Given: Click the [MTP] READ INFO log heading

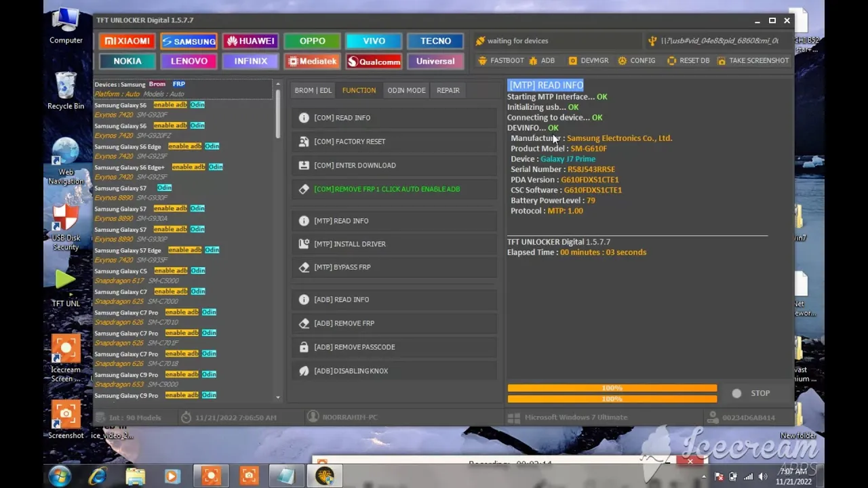Looking at the screenshot, I should (x=546, y=85).
